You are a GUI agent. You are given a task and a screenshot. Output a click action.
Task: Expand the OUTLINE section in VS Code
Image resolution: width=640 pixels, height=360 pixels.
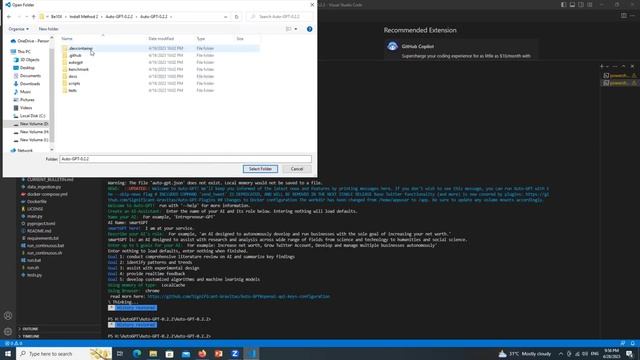[30, 329]
